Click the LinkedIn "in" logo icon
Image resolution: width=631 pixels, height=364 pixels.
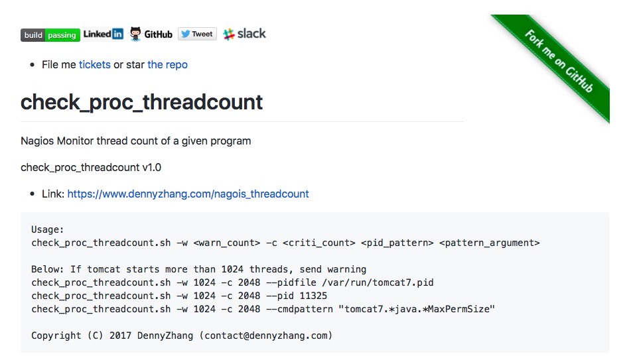(x=117, y=34)
